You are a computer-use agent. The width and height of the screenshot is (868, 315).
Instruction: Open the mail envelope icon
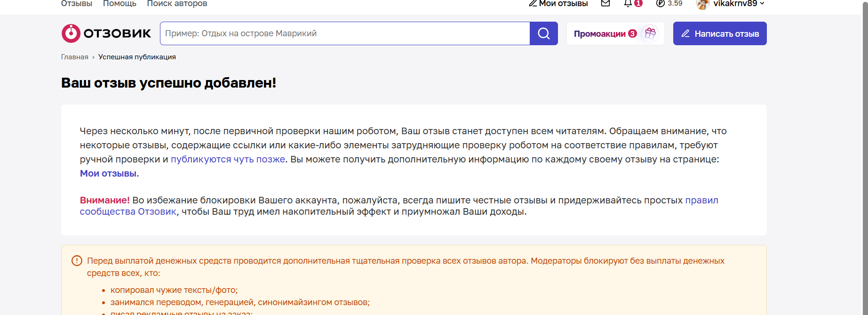[605, 3]
